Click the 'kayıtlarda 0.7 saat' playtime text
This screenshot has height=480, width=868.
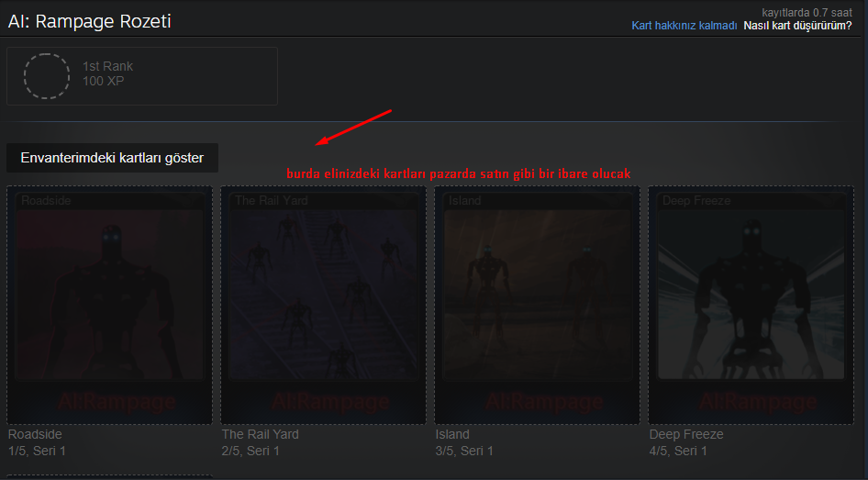point(807,12)
